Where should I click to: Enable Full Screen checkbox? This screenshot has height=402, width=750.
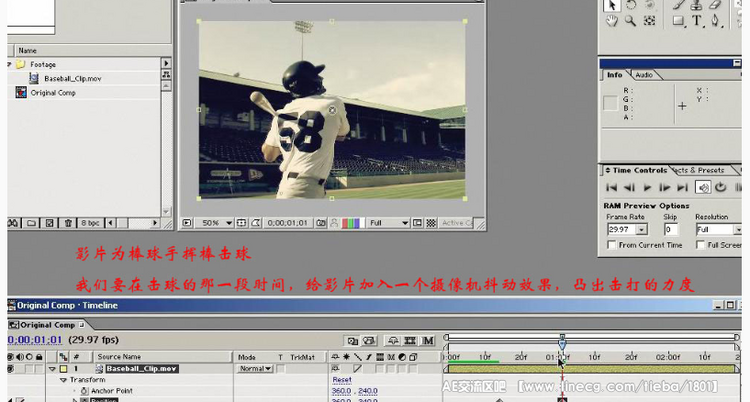coord(700,245)
